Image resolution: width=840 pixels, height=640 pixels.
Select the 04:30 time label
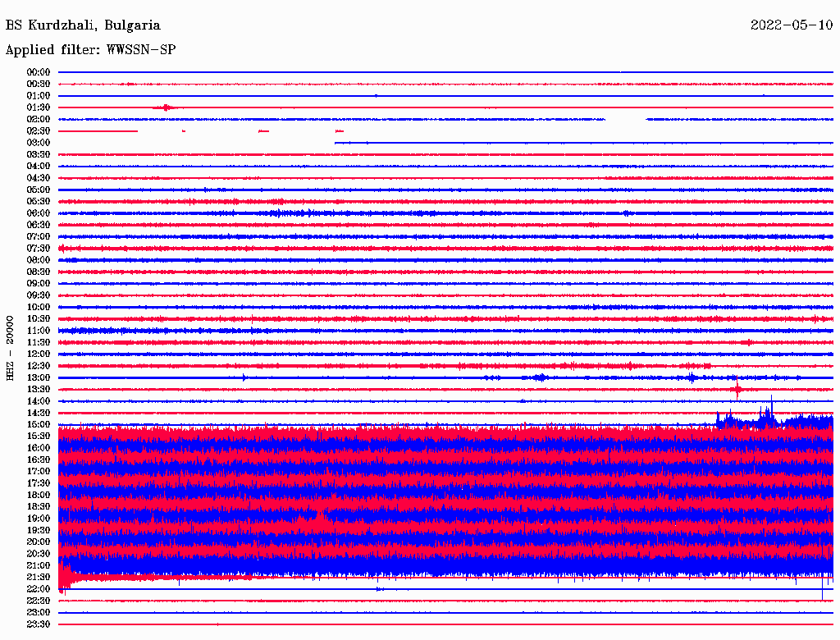[x=39, y=178]
